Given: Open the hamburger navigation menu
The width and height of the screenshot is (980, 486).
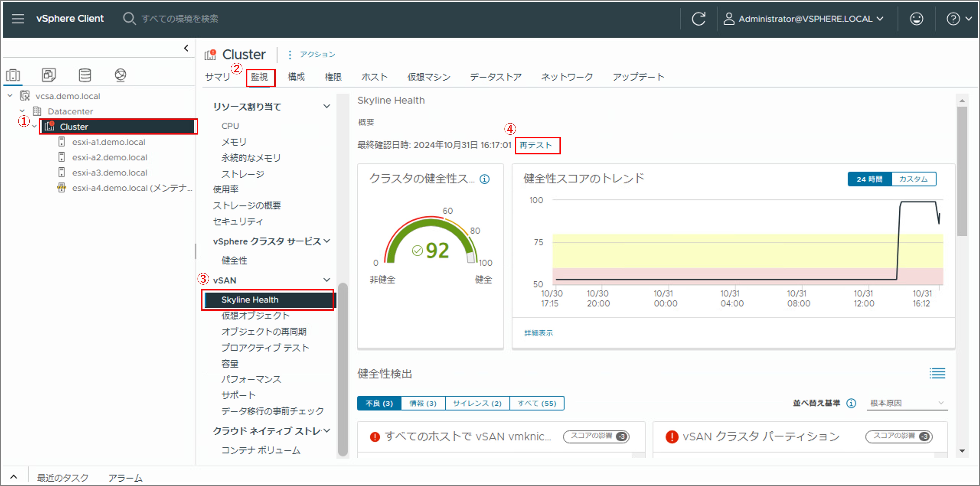Looking at the screenshot, I should tap(17, 18).
